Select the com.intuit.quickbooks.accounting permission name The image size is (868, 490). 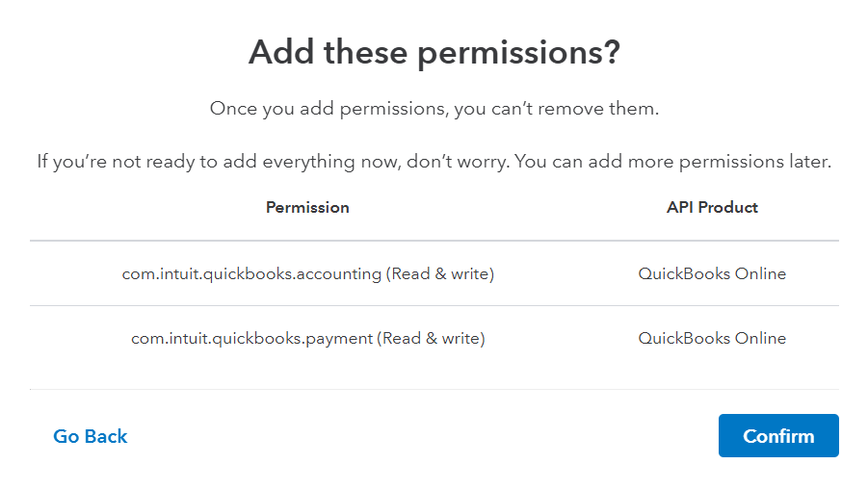click(251, 273)
